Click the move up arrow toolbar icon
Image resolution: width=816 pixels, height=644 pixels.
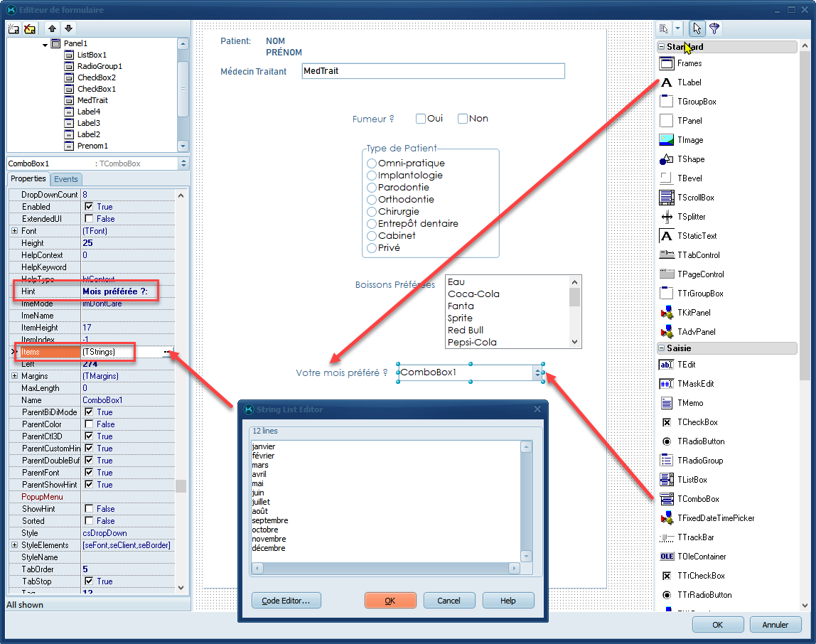(x=53, y=29)
